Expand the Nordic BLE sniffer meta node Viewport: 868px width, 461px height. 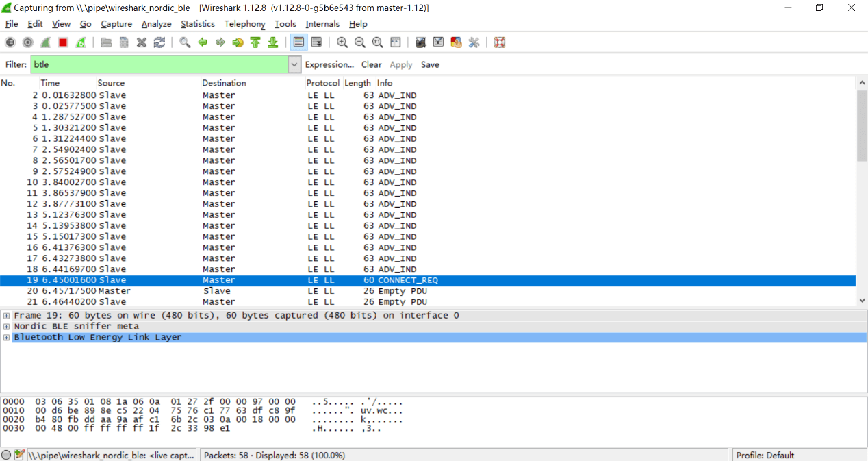click(6, 327)
